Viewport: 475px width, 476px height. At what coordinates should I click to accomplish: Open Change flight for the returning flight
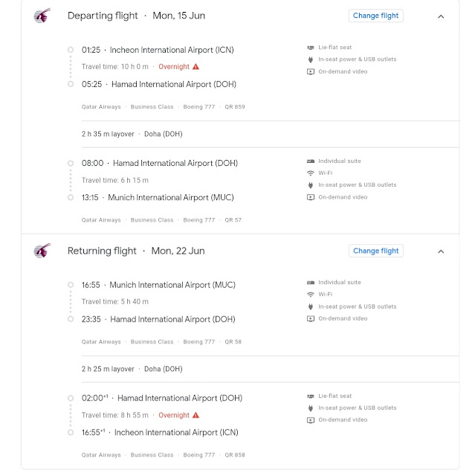(376, 251)
